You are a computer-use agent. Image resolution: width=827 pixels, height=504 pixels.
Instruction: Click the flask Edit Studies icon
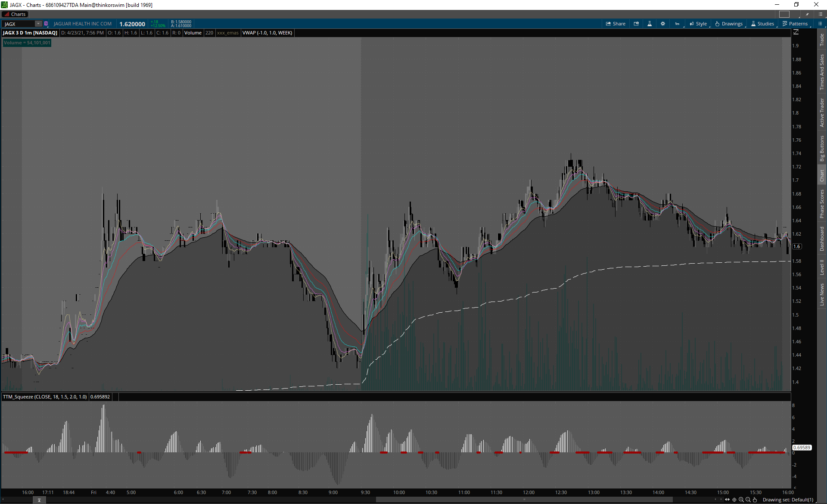tap(650, 24)
